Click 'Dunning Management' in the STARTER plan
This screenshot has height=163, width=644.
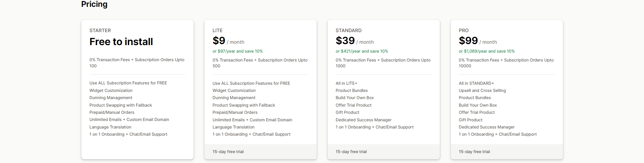click(x=111, y=98)
